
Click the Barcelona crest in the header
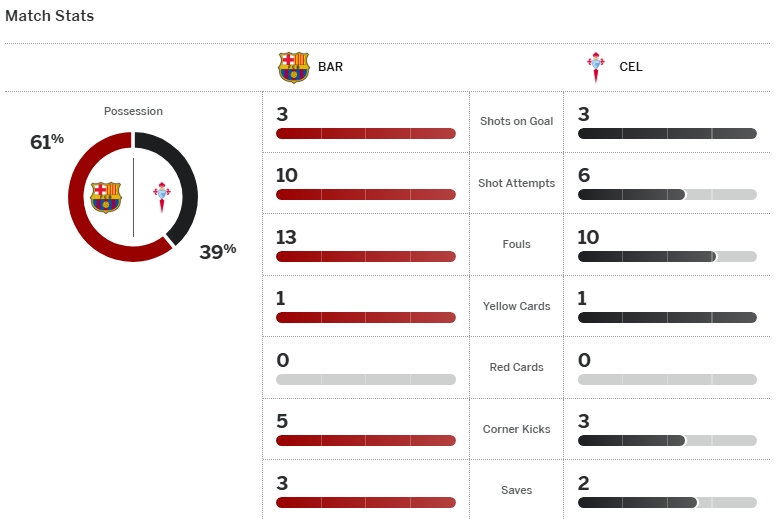tap(294, 67)
